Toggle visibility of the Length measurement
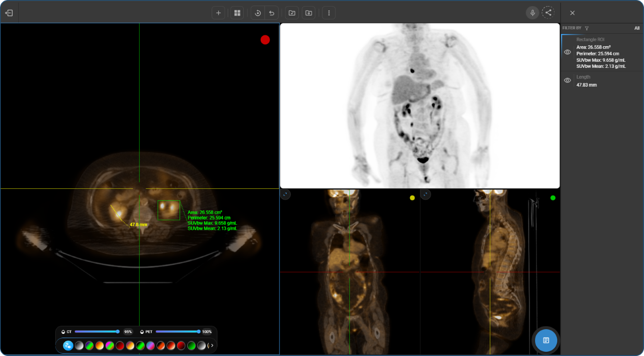The image size is (644, 356). point(568,81)
